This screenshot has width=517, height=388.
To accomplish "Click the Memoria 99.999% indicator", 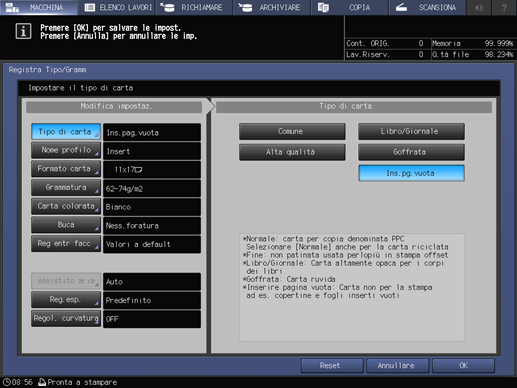I will pyautogui.click(x=473, y=43).
